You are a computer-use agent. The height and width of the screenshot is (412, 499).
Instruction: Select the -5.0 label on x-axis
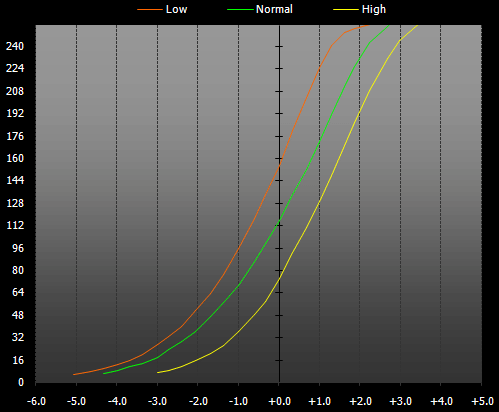point(76,401)
